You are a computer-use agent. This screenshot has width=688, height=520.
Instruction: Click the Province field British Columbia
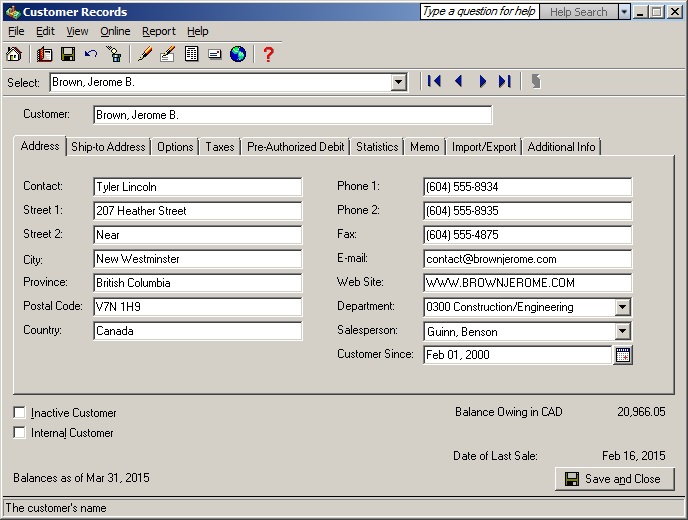(x=197, y=283)
